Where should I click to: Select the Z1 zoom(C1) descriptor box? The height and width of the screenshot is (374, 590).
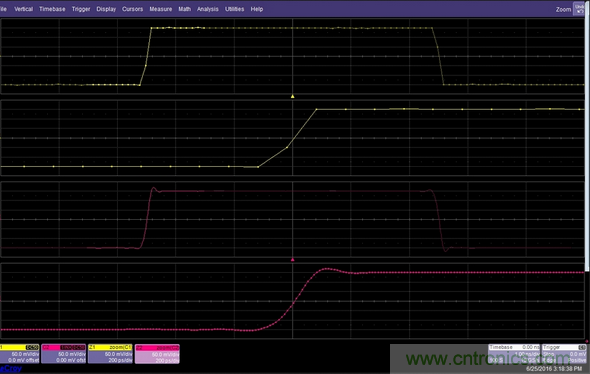tap(110, 354)
